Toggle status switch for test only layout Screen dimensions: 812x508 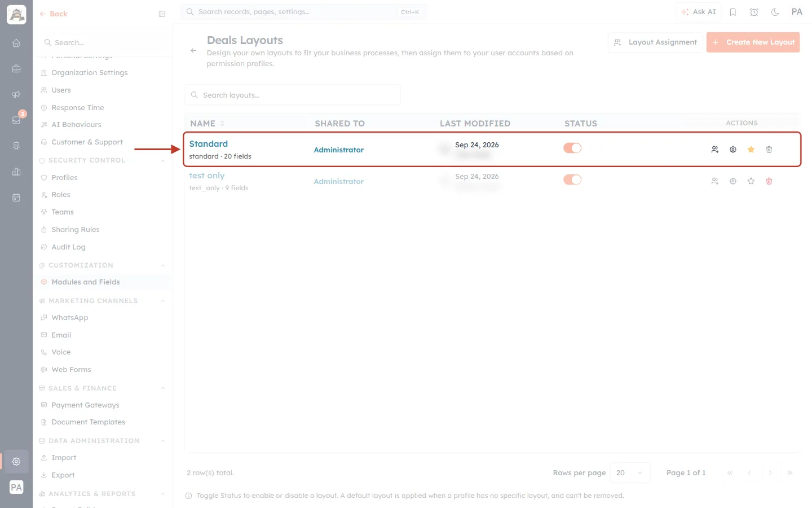572,179
